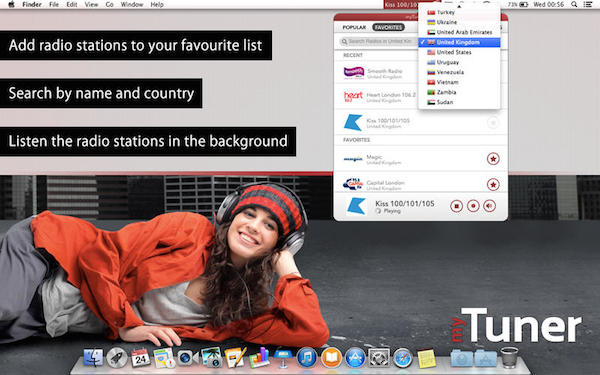Click the Kiss 100/101 menu bar status item
This screenshot has width=600, height=375.
(x=401, y=5)
